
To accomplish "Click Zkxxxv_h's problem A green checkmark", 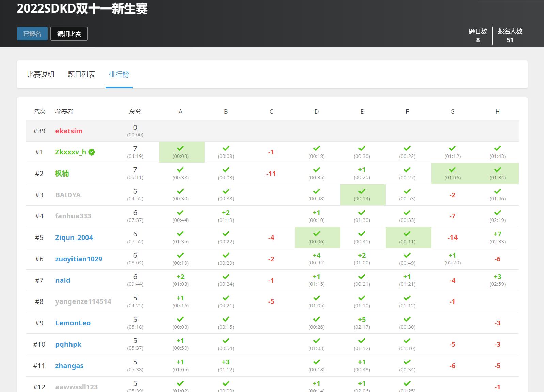I will click(180, 148).
